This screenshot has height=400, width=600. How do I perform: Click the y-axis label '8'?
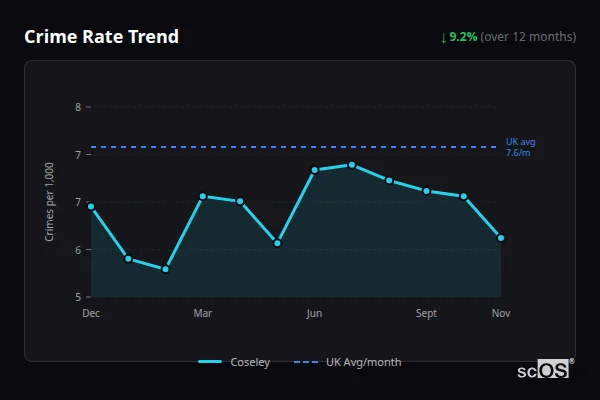click(78, 107)
